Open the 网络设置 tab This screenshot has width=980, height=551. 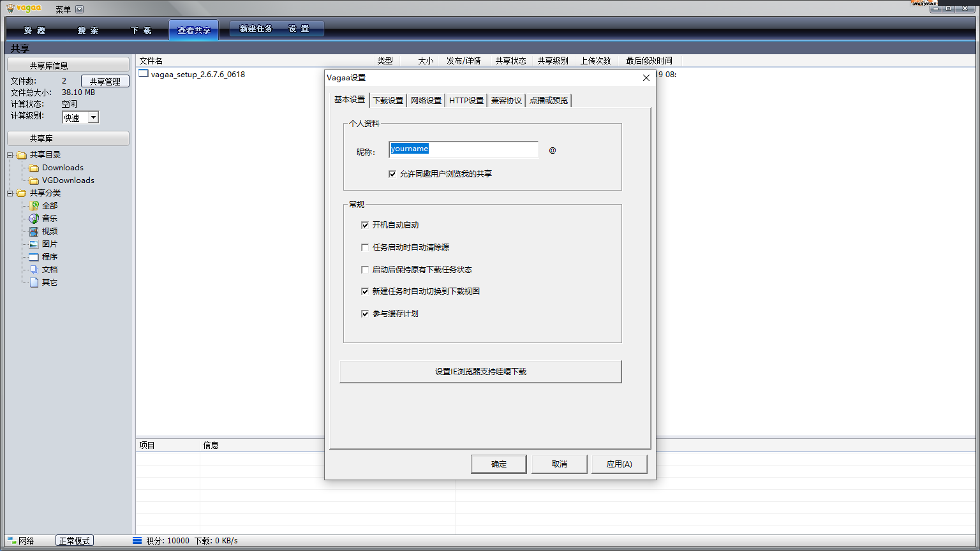point(426,100)
